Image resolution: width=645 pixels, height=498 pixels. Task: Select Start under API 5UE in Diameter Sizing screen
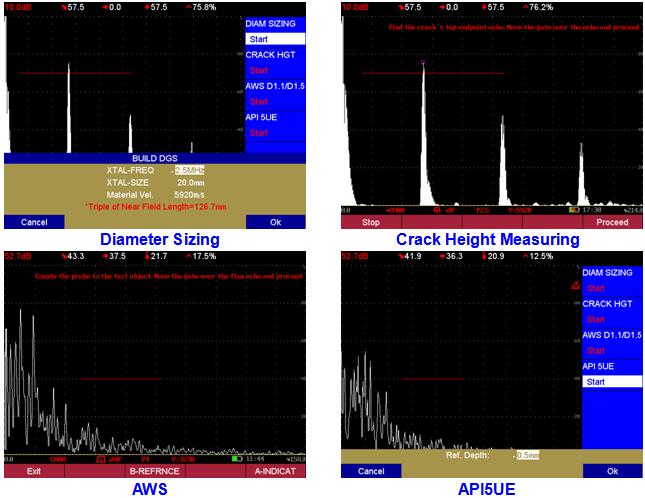click(259, 133)
